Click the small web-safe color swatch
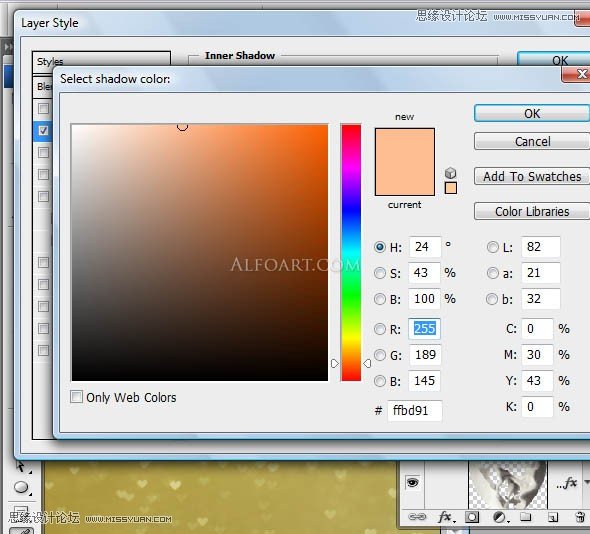The image size is (590, 534). pyautogui.click(x=450, y=188)
